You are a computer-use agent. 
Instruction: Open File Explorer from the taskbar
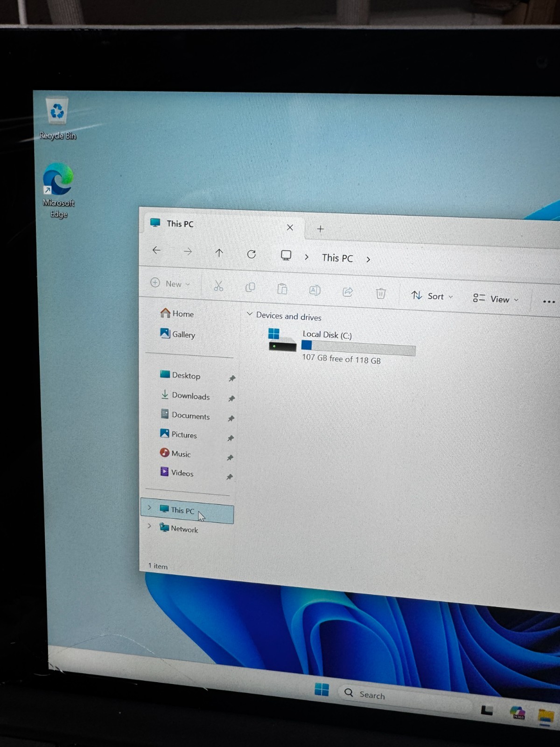[x=546, y=717]
